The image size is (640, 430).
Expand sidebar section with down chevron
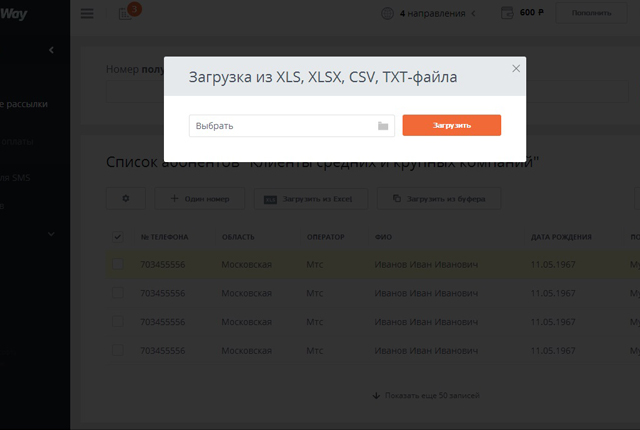51,234
